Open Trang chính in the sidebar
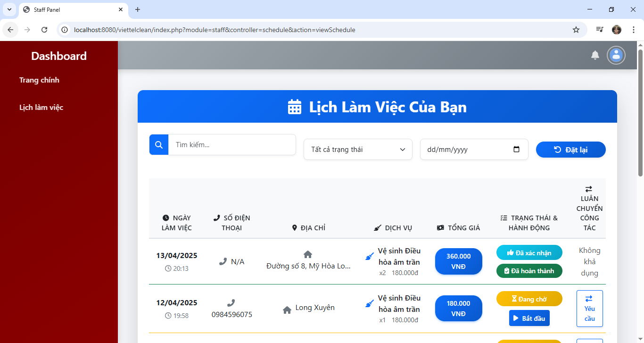Image resolution: width=644 pixels, height=343 pixels. (39, 80)
